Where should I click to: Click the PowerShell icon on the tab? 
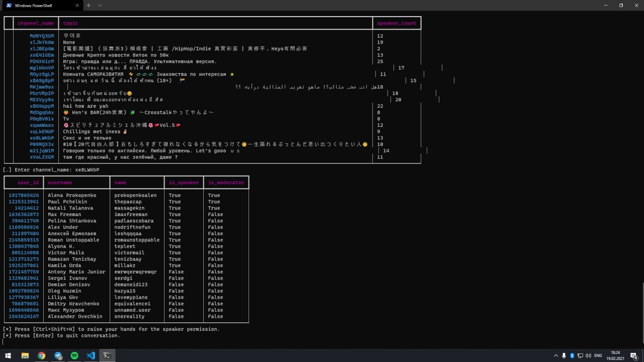[x=9, y=6]
